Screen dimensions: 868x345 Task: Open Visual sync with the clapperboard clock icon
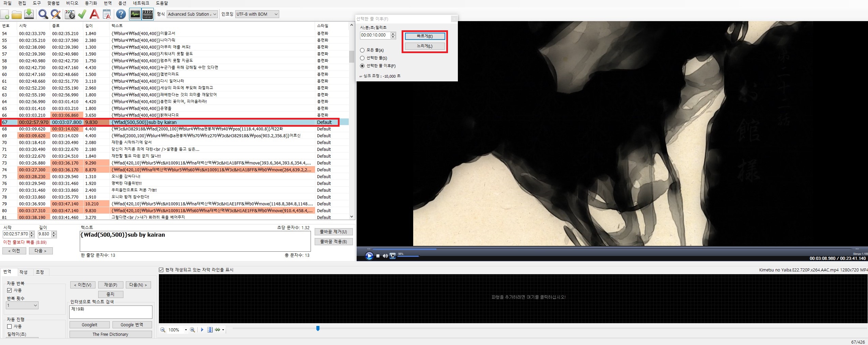pos(70,14)
